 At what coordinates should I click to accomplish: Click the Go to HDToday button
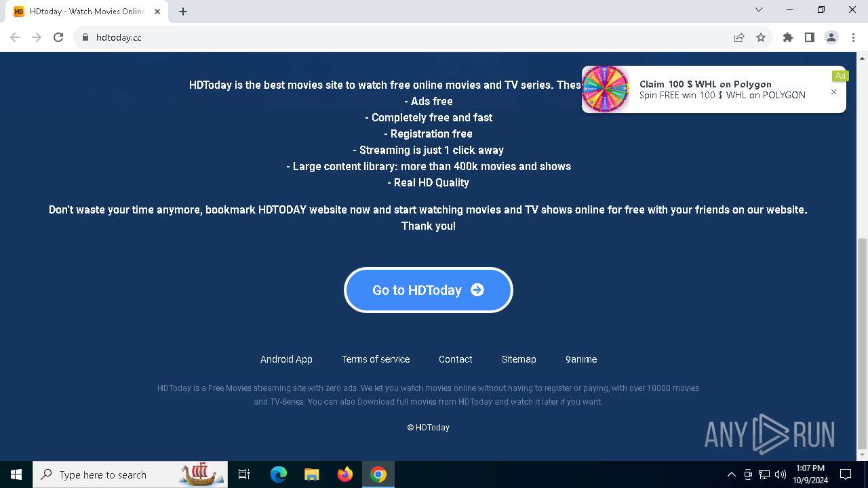point(429,290)
